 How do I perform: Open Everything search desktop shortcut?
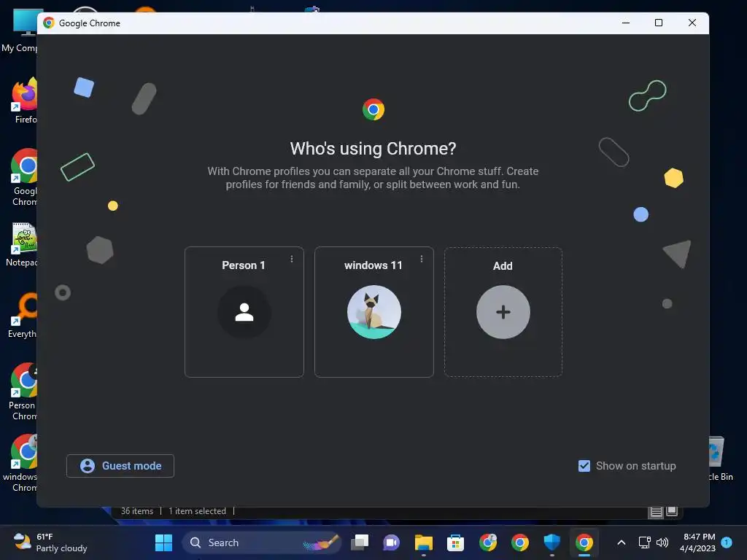[x=23, y=315]
